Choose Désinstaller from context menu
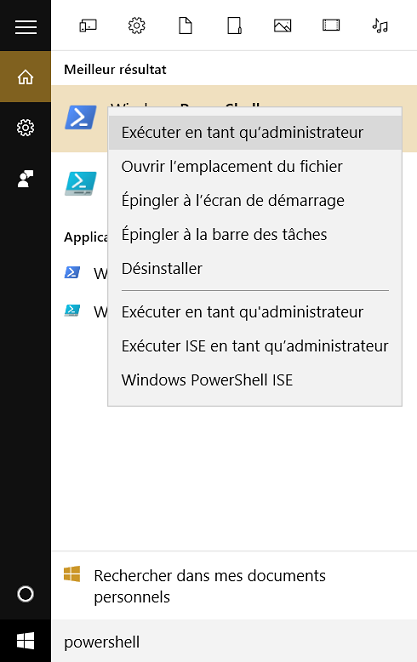417x662 pixels. [255, 269]
